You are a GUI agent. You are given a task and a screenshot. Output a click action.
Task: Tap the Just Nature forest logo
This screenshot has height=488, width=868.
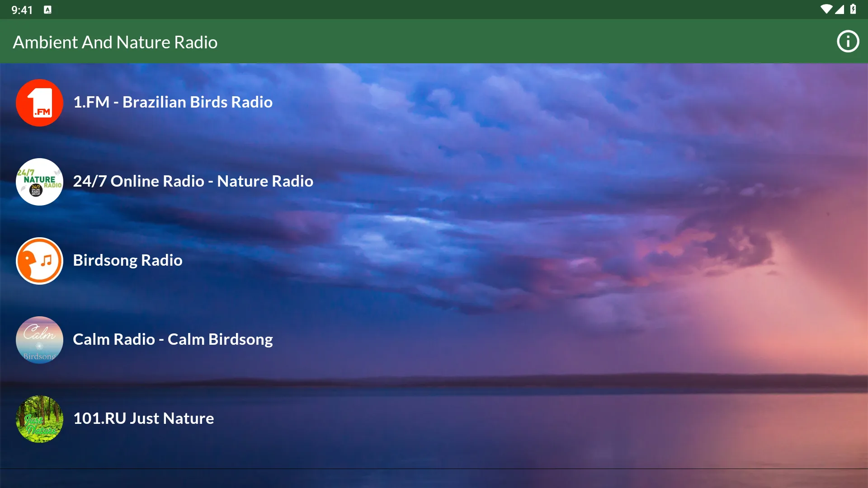(39, 419)
